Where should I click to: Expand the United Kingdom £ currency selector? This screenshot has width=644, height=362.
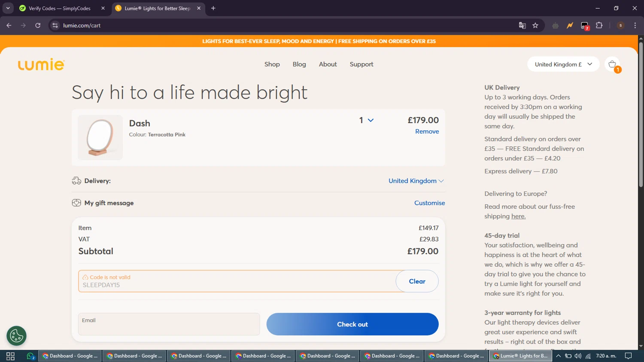(x=563, y=64)
